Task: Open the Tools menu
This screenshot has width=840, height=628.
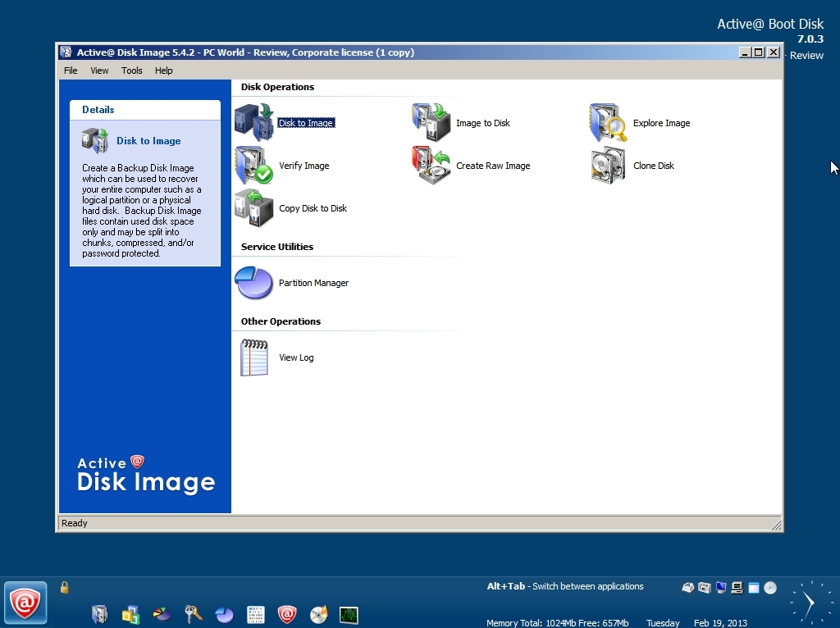Action: pos(131,71)
